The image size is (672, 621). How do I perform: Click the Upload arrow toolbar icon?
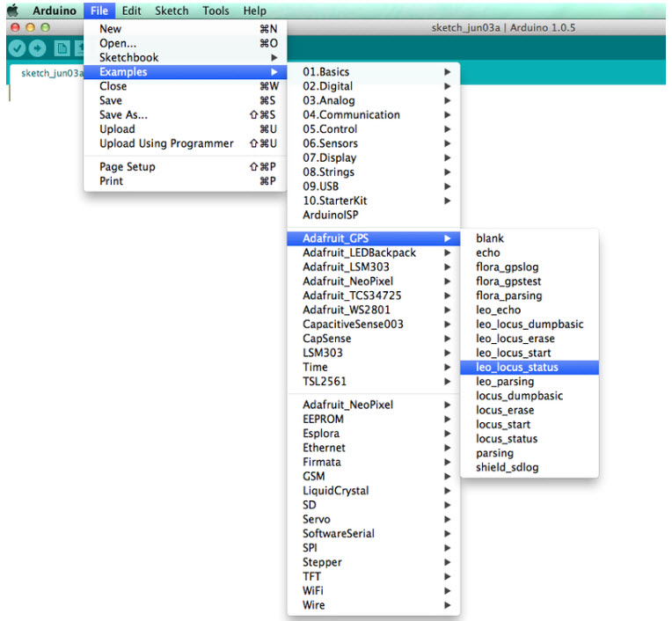tap(37, 48)
